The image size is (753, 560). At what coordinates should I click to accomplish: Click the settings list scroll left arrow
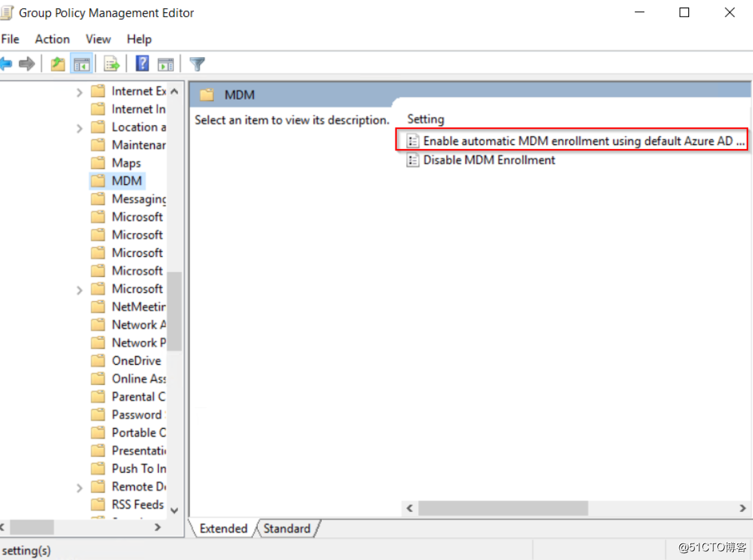pyautogui.click(x=410, y=508)
